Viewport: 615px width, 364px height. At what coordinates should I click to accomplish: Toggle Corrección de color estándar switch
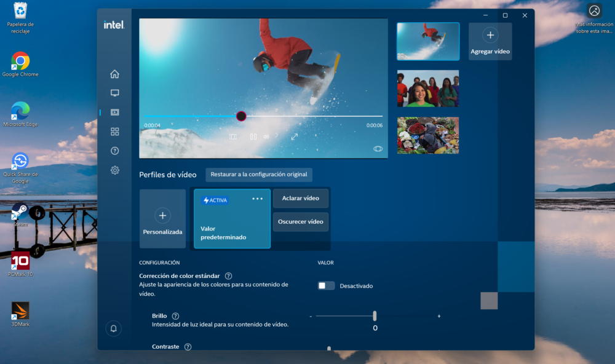(x=326, y=285)
